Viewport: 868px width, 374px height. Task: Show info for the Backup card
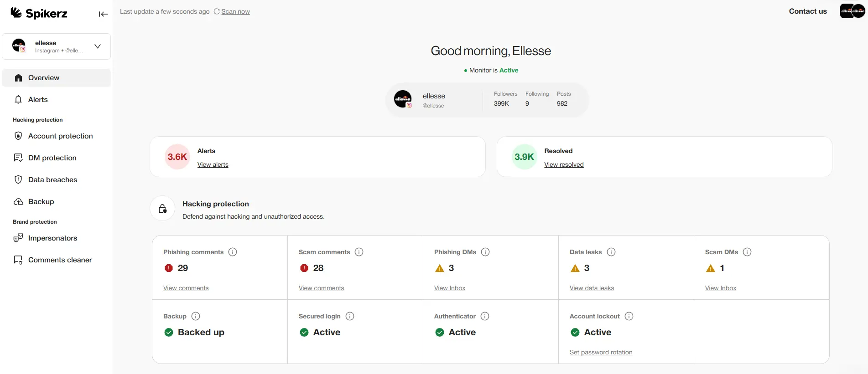pos(196,316)
